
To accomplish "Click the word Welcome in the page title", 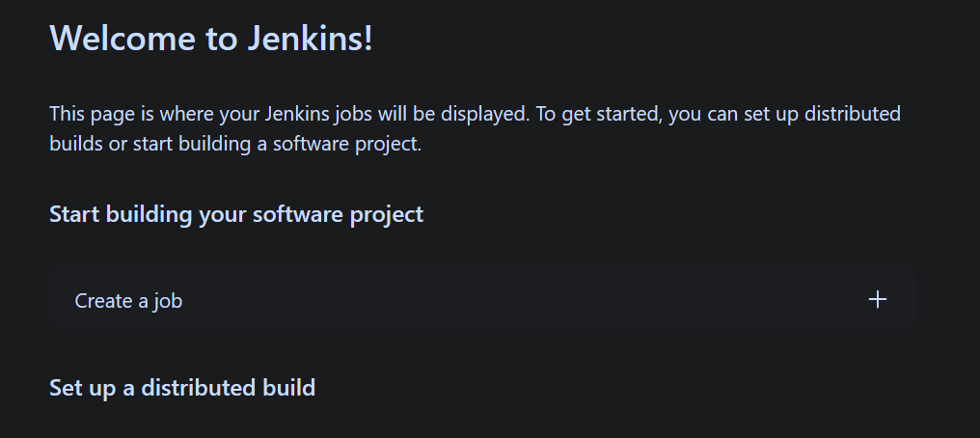I will [x=122, y=39].
